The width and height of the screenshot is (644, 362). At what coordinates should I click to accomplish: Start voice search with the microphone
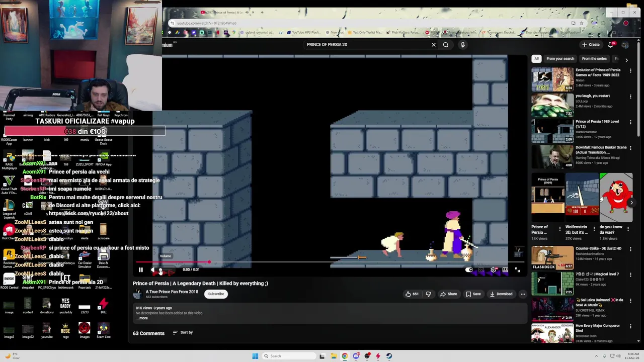coord(463,45)
